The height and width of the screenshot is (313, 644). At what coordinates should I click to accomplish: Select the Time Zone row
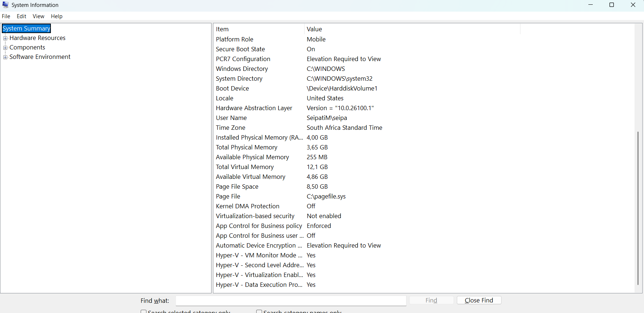(367, 128)
